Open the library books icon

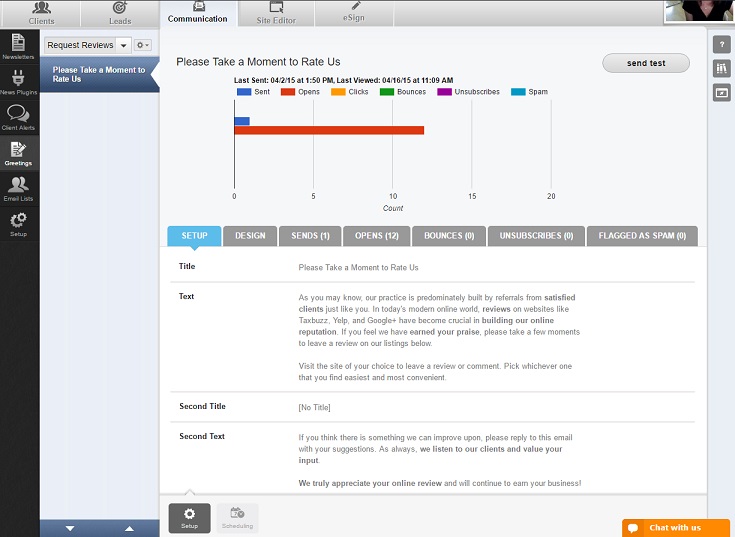click(721, 69)
